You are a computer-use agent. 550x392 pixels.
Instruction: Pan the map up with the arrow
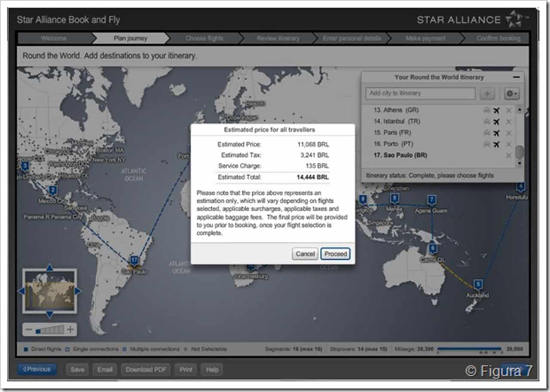pyautogui.click(x=49, y=267)
